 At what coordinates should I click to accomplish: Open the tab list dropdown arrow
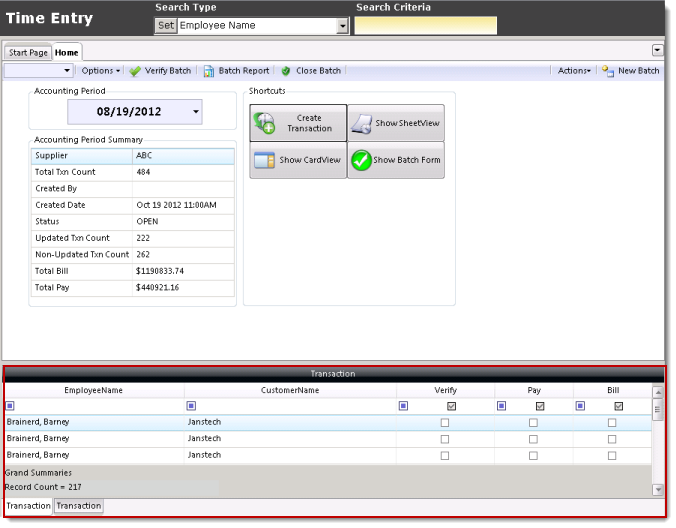click(x=657, y=50)
